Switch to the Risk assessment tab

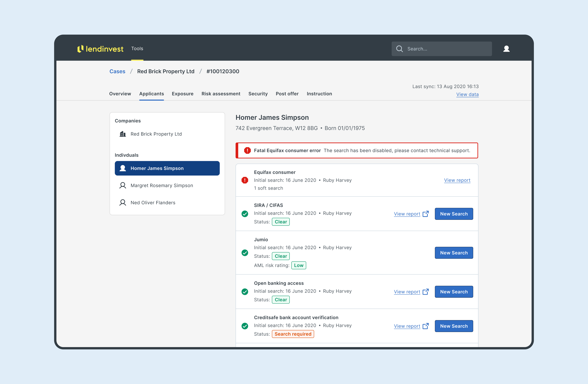point(221,94)
